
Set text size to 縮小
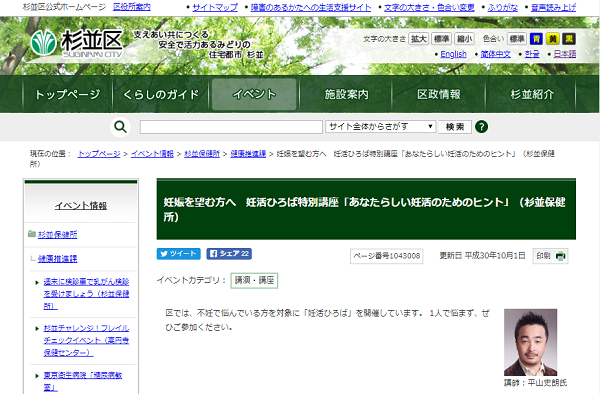click(465, 39)
